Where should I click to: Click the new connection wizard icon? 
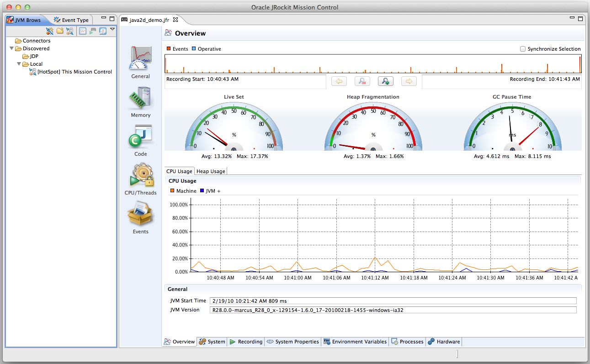point(50,31)
